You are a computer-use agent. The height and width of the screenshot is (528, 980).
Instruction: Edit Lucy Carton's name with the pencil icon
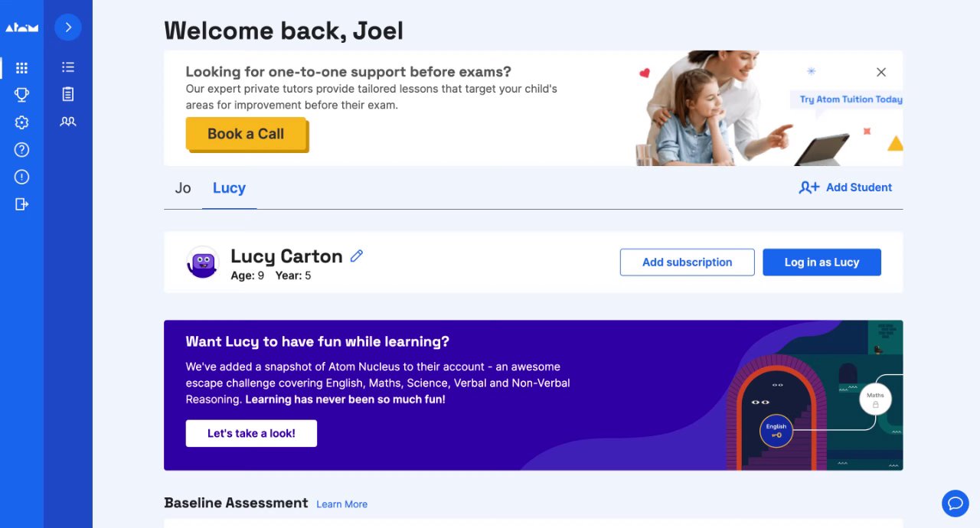356,256
